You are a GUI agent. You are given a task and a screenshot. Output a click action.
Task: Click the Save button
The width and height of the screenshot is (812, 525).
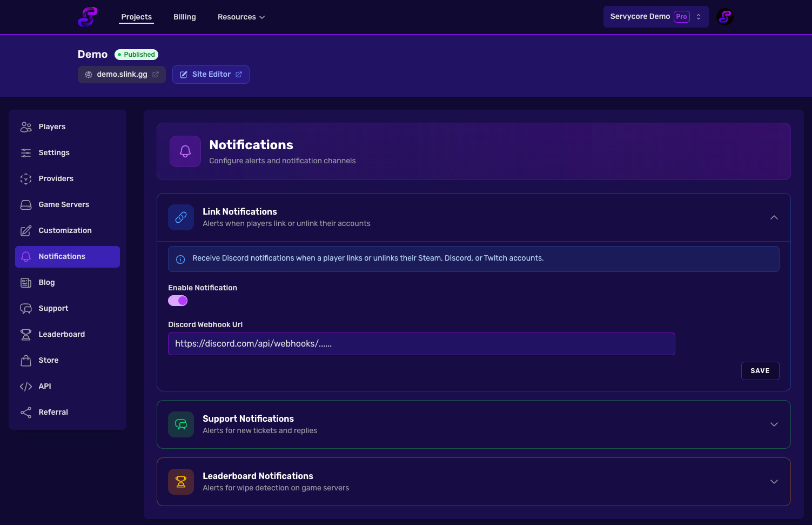click(x=760, y=371)
